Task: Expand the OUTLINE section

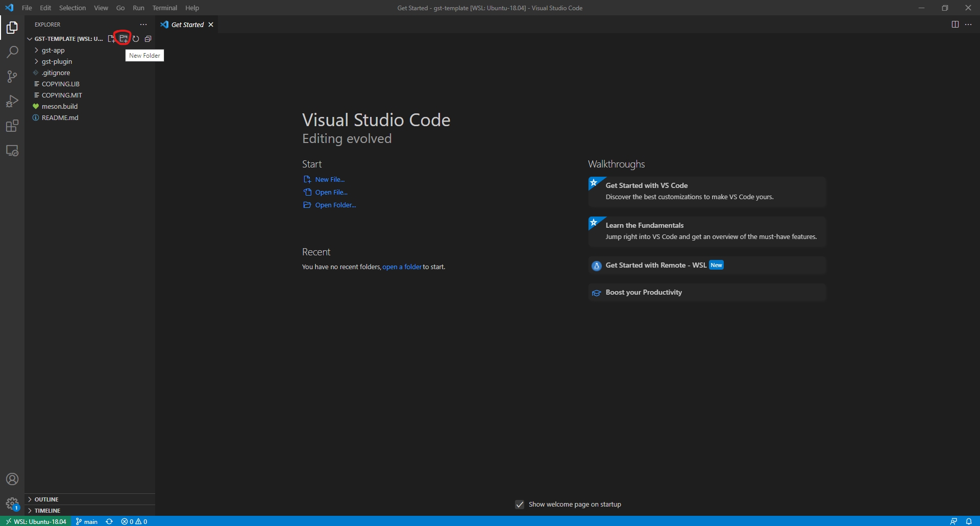Action: [x=90, y=499]
